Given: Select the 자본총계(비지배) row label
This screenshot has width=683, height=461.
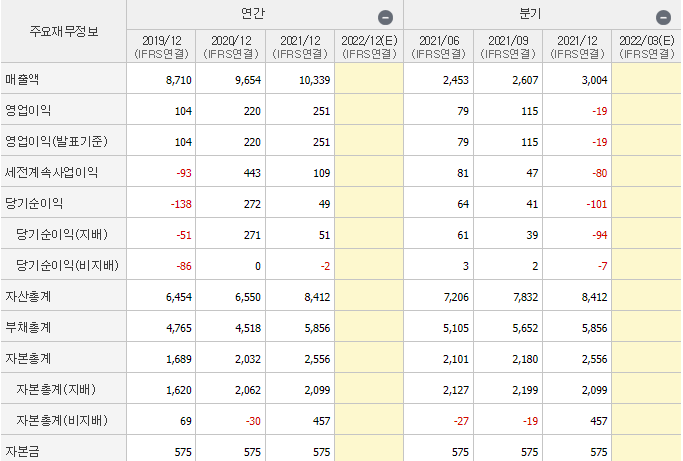Looking at the screenshot, I should 62,420.
